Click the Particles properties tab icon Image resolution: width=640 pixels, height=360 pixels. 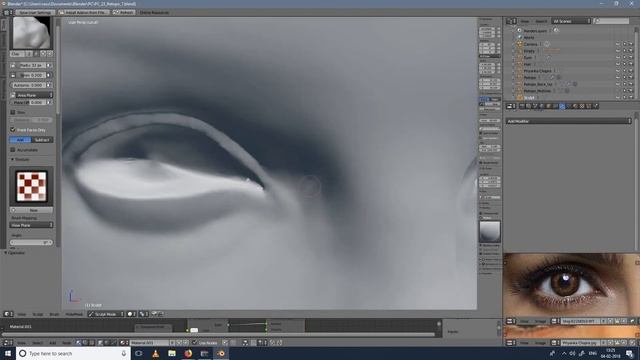(589, 106)
